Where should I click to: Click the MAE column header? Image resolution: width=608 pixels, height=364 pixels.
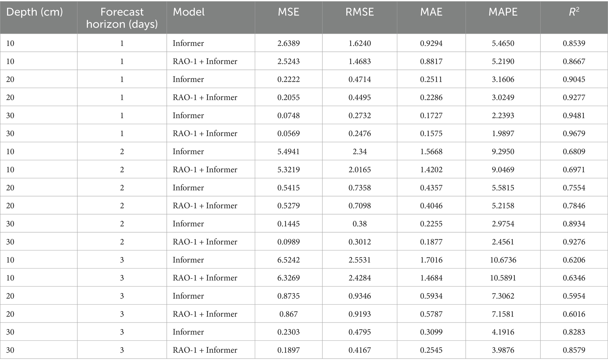click(x=431, y=12)
